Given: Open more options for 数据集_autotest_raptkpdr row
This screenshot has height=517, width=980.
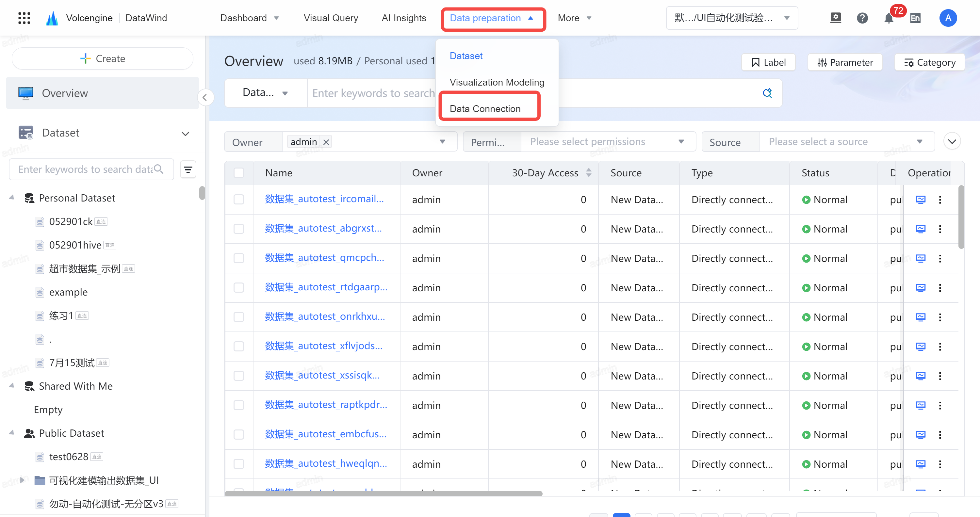Looking at the screenshot, I should click(x=940, y=405).
